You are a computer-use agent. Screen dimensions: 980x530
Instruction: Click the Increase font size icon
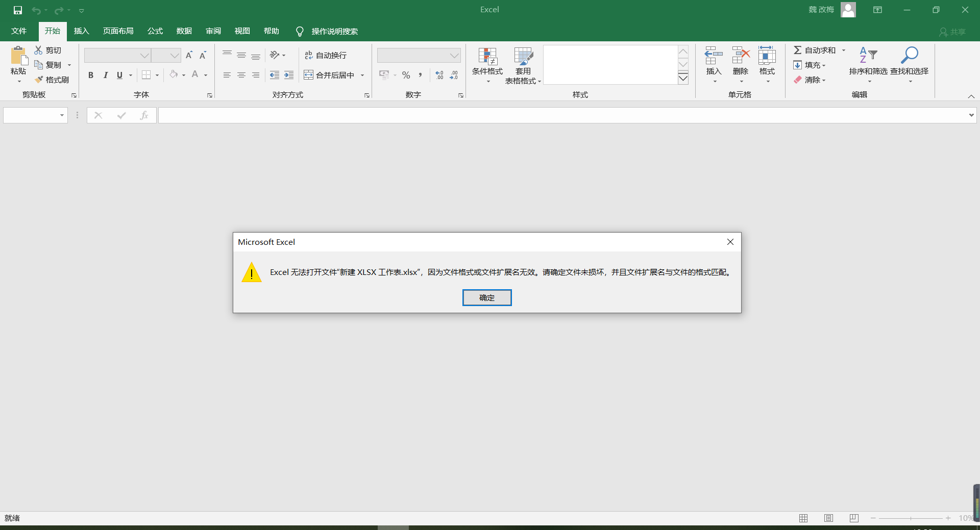[x=189, y=55]
